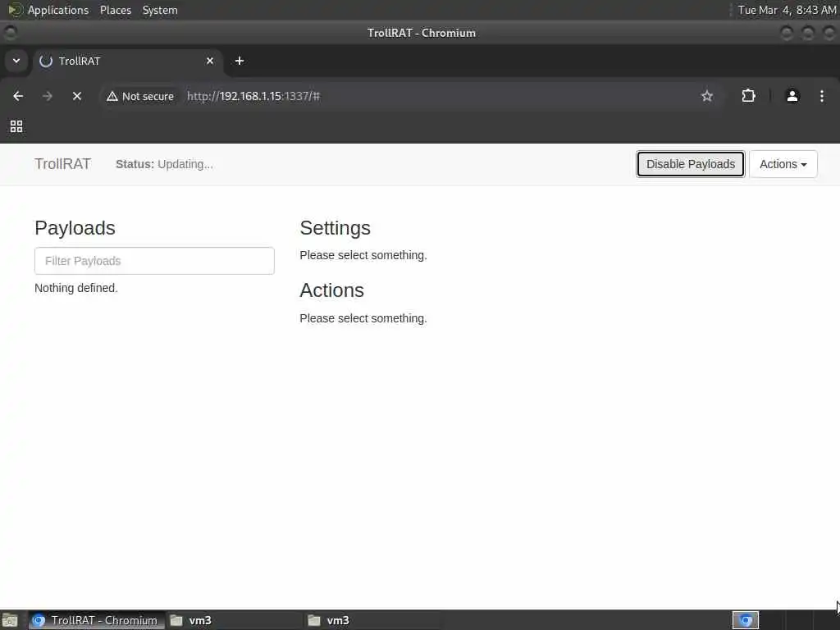Screen dimensions: 840x630
Task: Select the TrollRAT browser tab
Action: tap(127, 61)
